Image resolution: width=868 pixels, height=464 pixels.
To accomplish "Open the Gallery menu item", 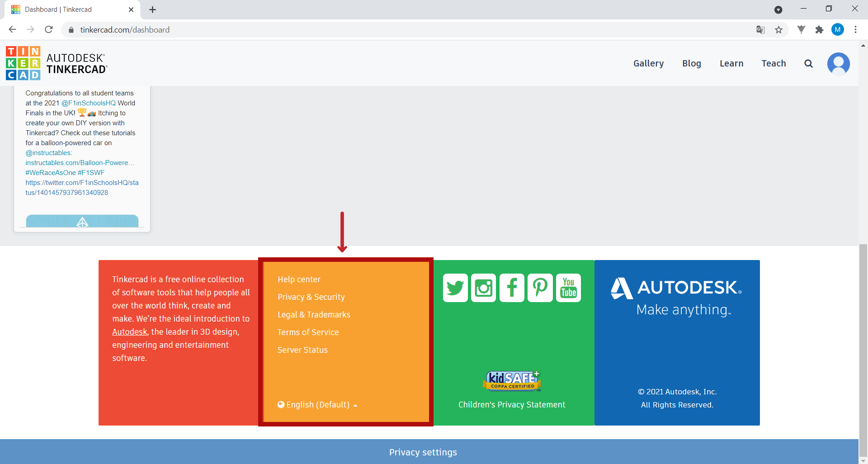I will click(x=648, y=64).
